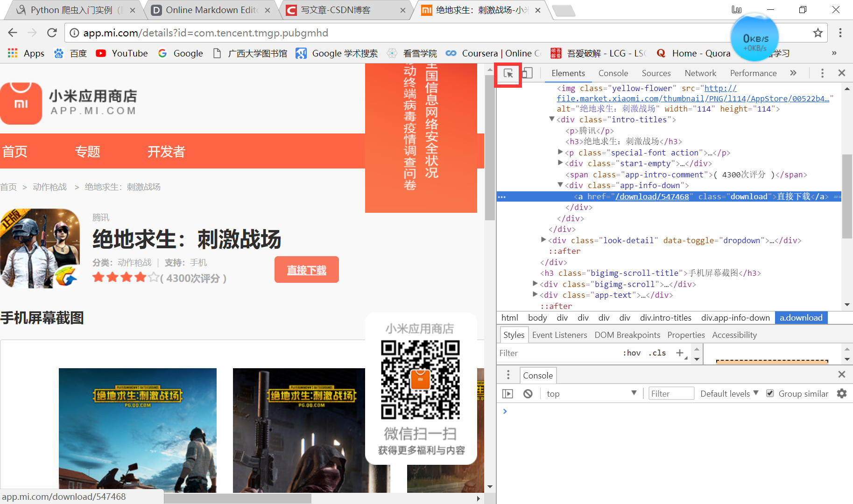Open the Event Listeners tab
Viewport: 853px width, 504px height.
point(559,335)
